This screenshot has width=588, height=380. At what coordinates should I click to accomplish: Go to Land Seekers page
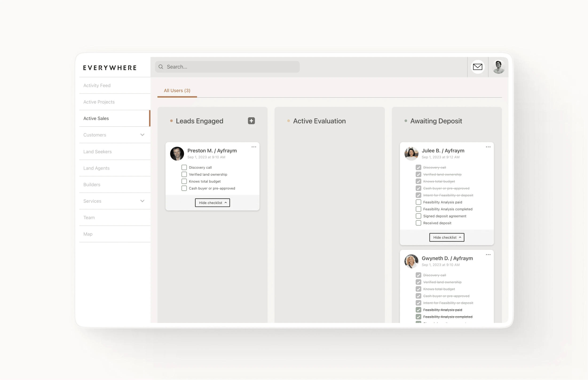(x=98, y=152)
